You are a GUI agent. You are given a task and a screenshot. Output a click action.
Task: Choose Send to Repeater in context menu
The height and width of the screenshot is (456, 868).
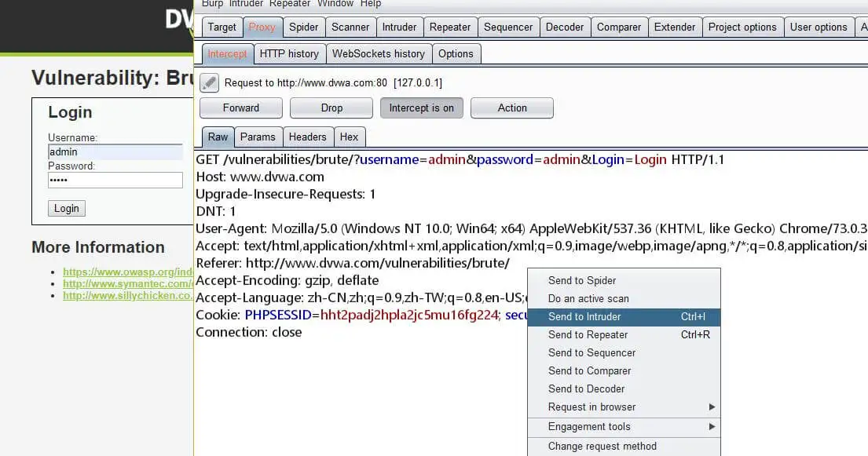pyautogui.click(x=624, y=335)
